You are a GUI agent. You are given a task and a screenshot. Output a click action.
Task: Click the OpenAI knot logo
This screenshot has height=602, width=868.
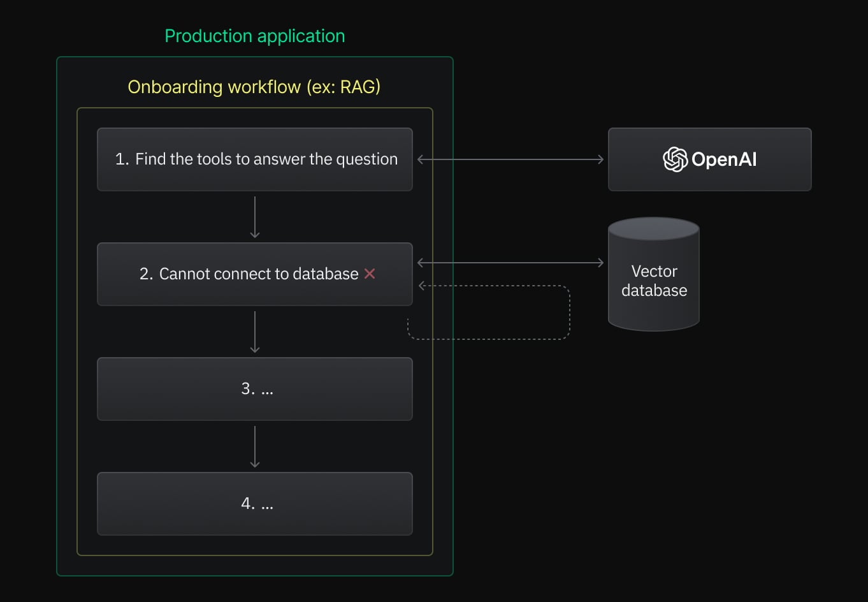point(675,159)
